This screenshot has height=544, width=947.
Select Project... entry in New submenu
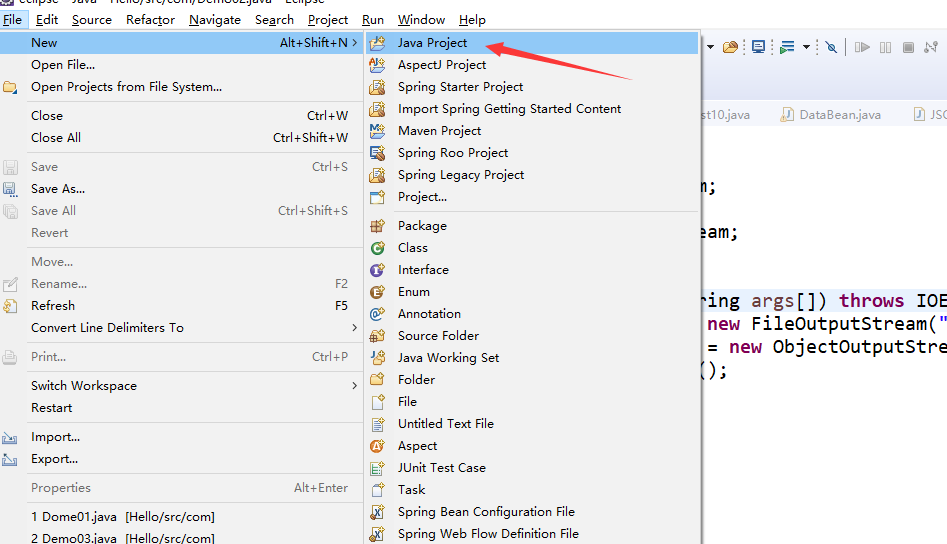[532, 197]
